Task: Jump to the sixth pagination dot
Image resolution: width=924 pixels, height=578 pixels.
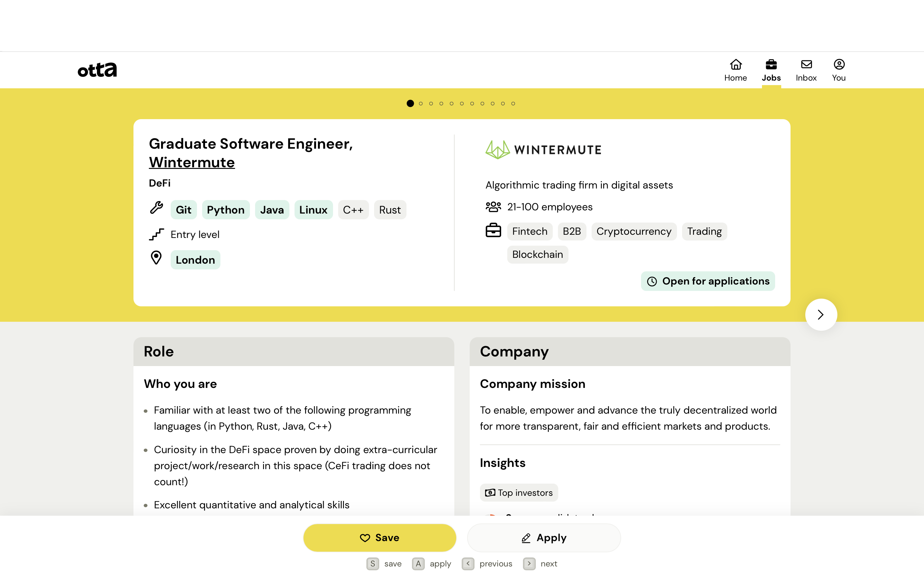Action: [x=462, y=103]
